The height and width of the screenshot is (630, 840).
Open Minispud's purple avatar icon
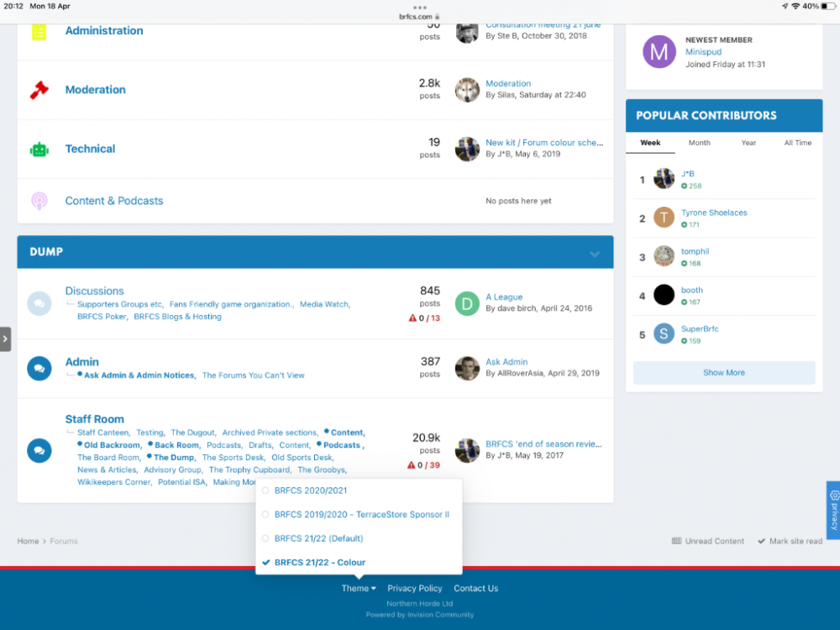(x=659, y=52)
